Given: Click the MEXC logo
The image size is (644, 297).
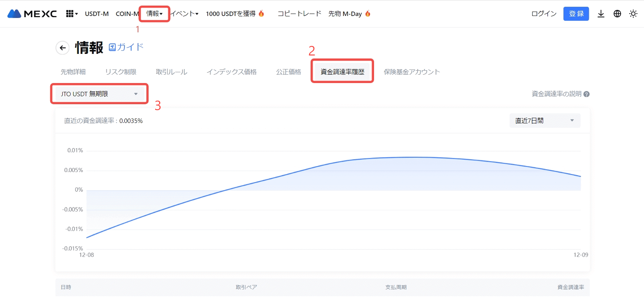Looking at the screenshot, I should tap(32, 14).
